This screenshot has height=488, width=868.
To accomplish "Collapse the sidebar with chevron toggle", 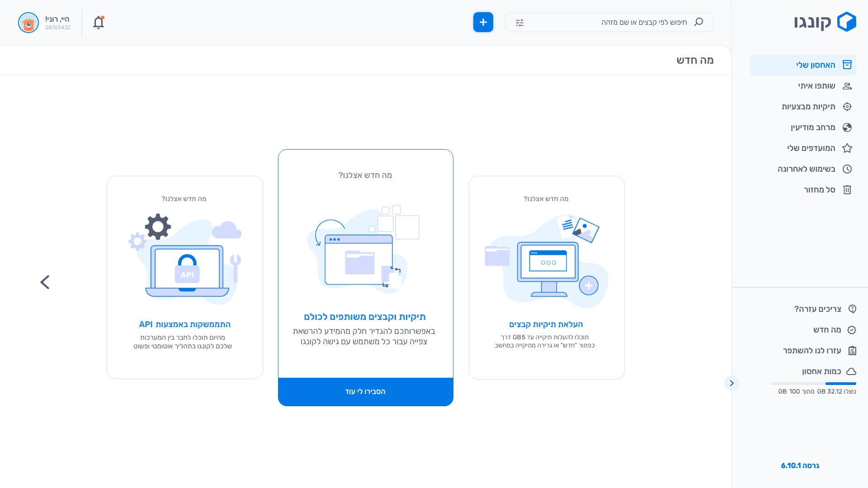I will click(x=731, y=383).
